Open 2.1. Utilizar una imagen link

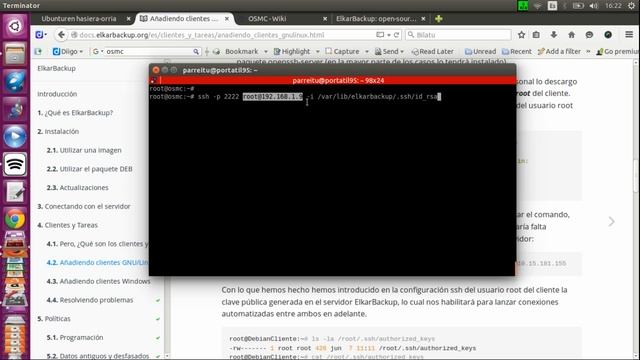84,150
